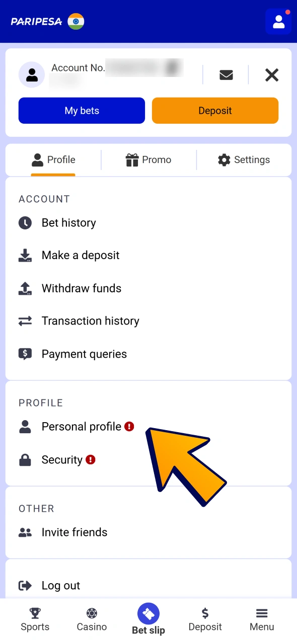
Task: Open the Menu item in bottom bar
Action: pos(261,619)
